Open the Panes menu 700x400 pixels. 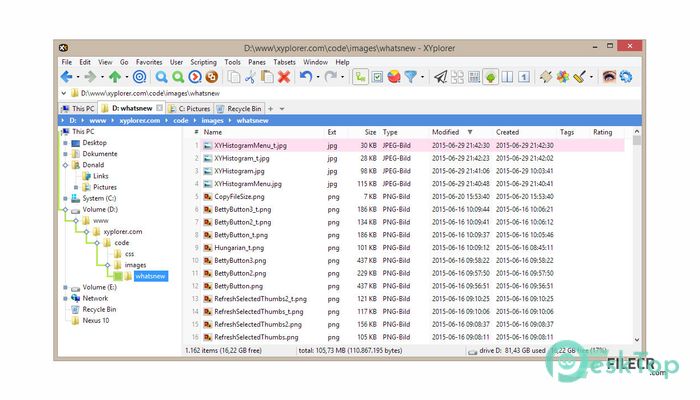click(x=257, y=62)
